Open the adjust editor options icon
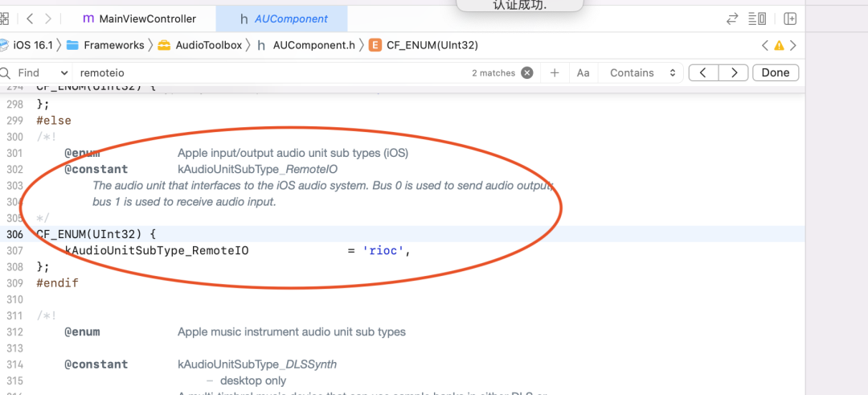This screenshot has width=868, height=395. (756, 19)
